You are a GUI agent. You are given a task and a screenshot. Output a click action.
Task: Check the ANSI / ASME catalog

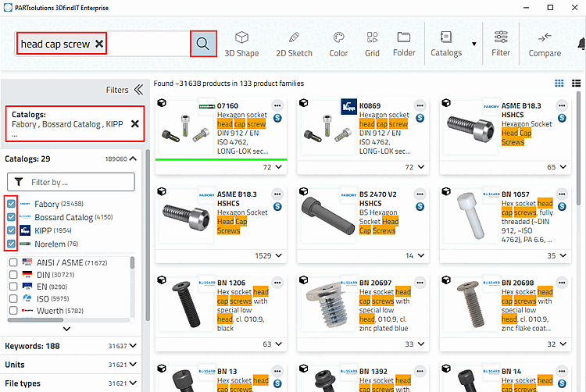(x=13, y=262)
